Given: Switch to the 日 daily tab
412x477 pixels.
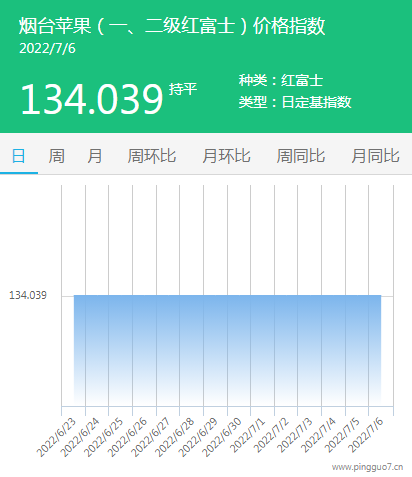Looking at the screenshot, I should [19, 156].
